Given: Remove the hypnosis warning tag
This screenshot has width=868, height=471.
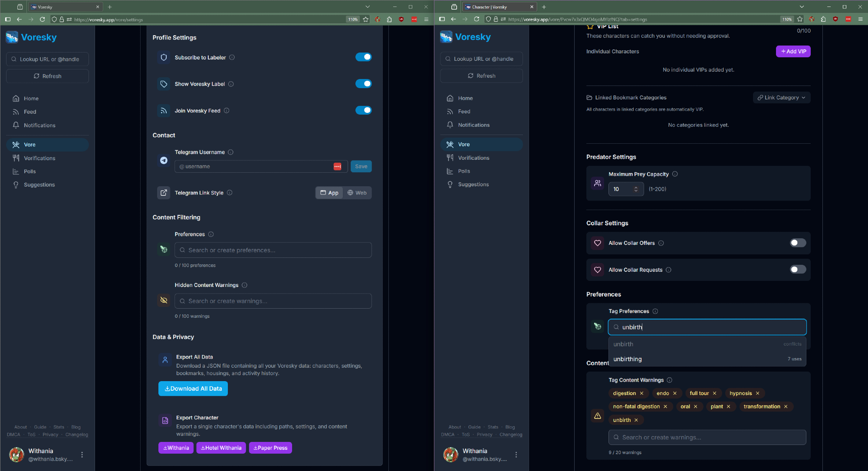Looking at the screenshot, I should (x=758, y=393).
